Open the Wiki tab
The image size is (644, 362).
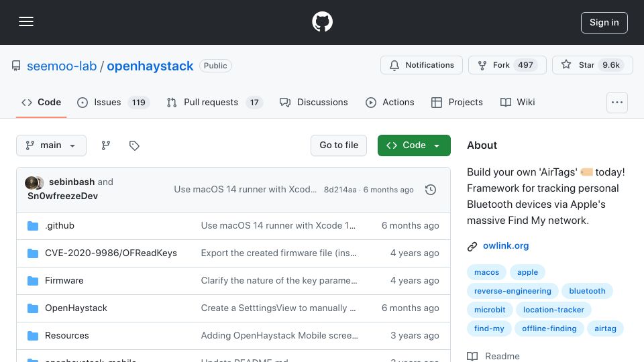point(517,102)
